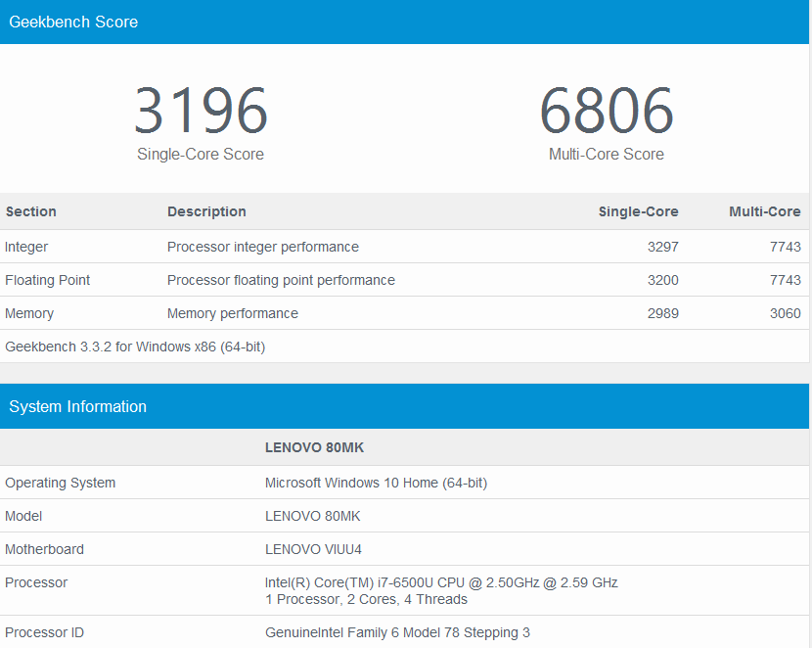
Task: Click the "Processor" row label above Processor ID
Action: pyautogui.click(x=36, y=582)
